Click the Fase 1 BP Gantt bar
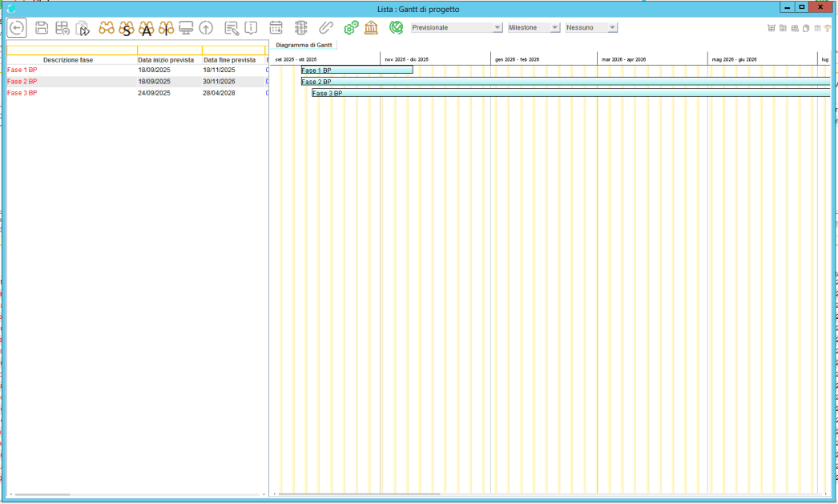 pyautogui.click(x=357, y=70)
